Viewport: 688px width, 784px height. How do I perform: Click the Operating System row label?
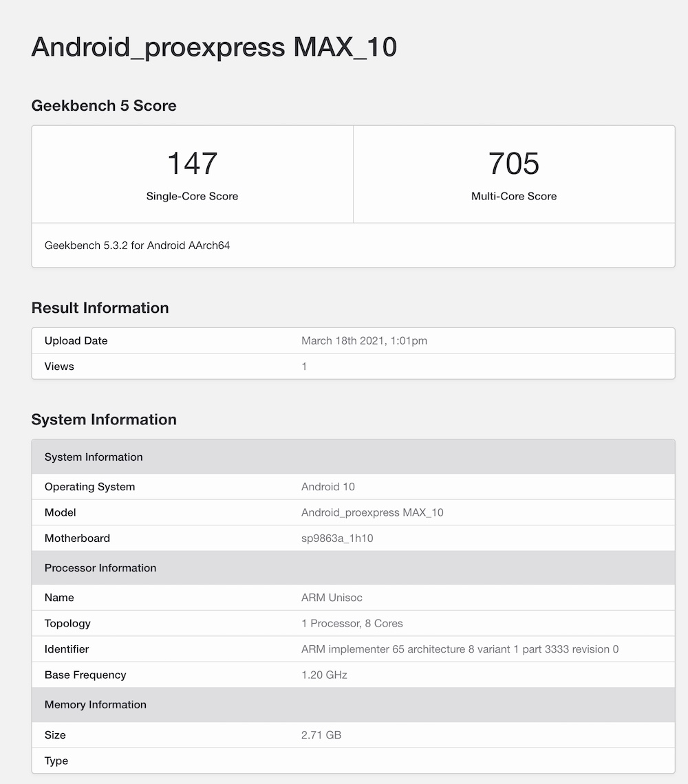coord(89,486)
